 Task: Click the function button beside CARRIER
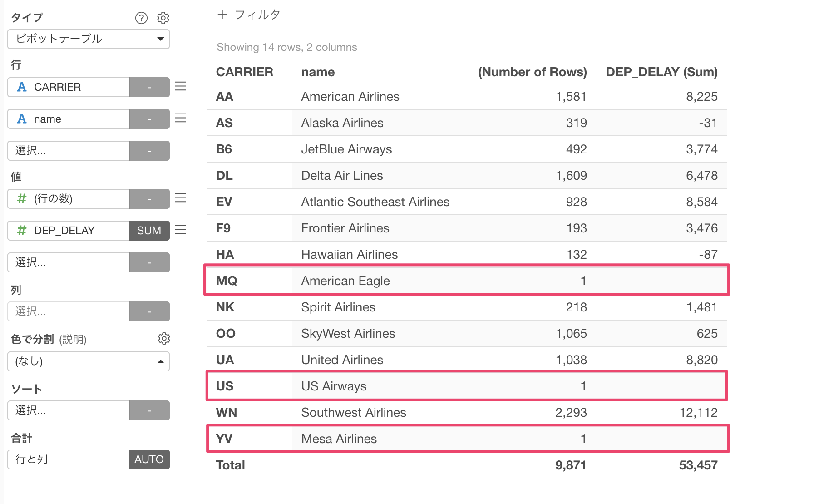(x=149, y=87)
